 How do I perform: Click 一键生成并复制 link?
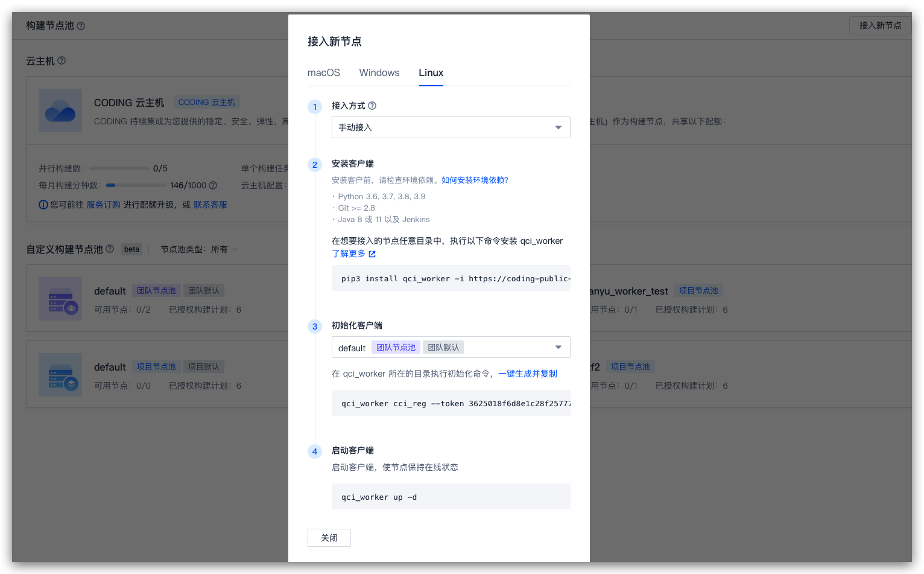pyautogui.click(x=528, y=374)
